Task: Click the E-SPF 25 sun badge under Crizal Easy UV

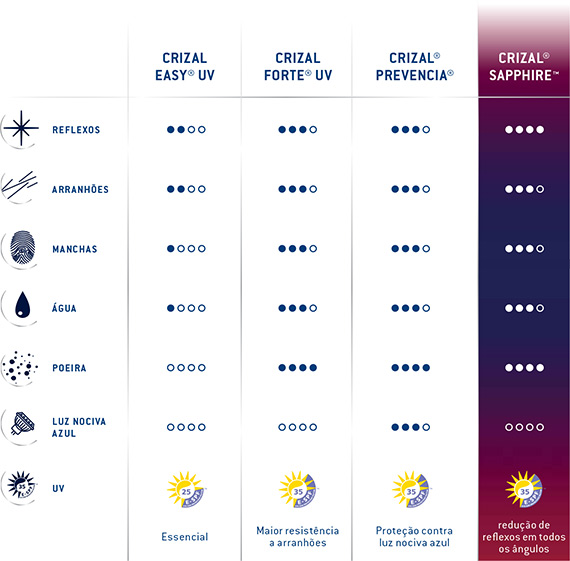Action: click(186, 489)
